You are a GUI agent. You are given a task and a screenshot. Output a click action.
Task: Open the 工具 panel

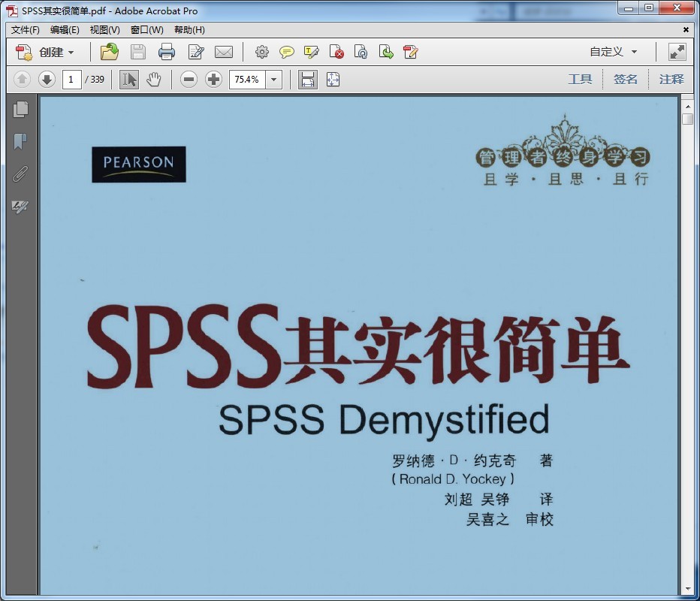pos(580,80)
